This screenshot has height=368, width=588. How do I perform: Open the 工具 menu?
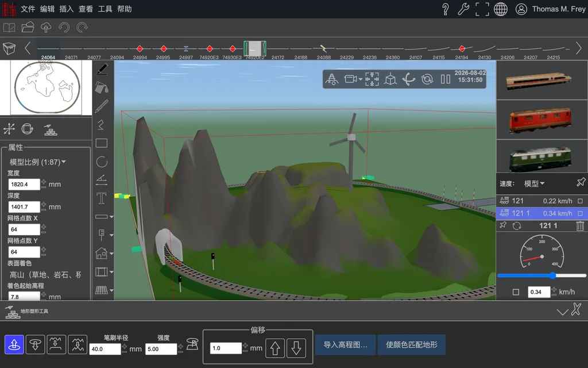pos(105,9)
